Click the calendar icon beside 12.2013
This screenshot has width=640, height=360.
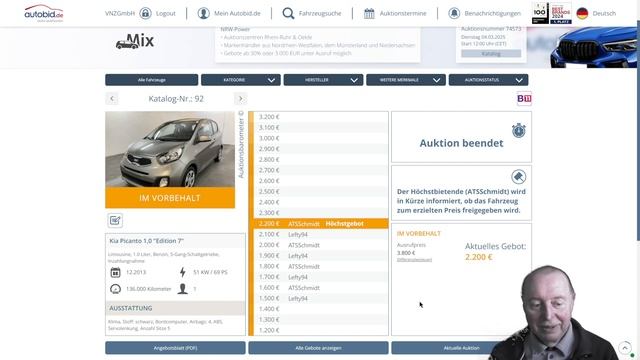click(x=116, y=272)
